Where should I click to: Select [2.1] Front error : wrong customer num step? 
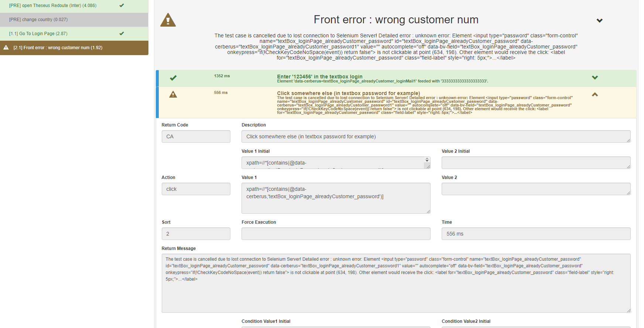click(74, 48)
